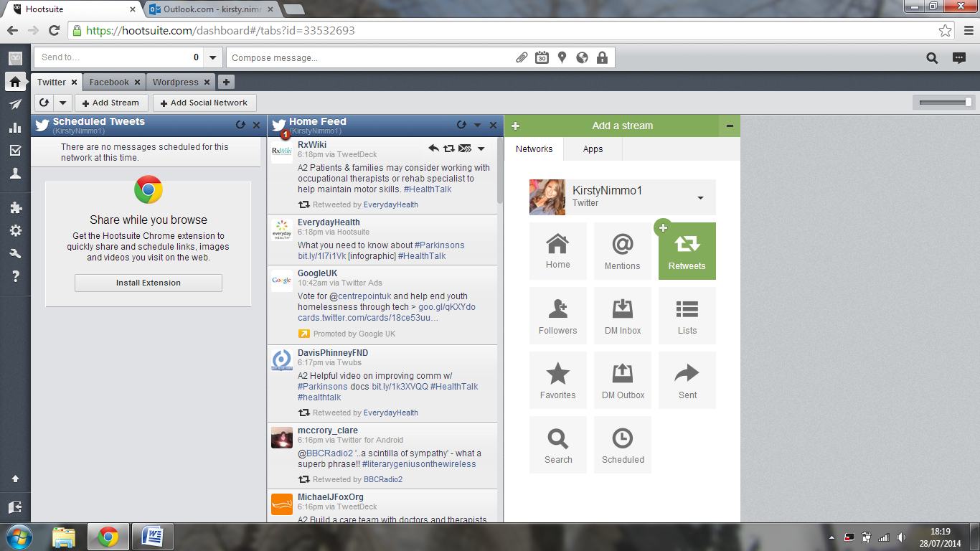980x551 pixels.
Task: Send RxWiki tweet as direct message
Action: point(464,149)
